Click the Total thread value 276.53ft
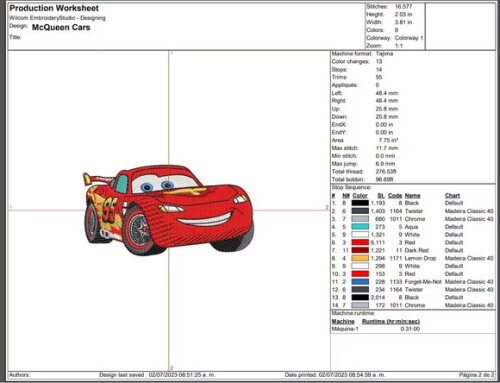The image size is (500, 383). point(386,172)
